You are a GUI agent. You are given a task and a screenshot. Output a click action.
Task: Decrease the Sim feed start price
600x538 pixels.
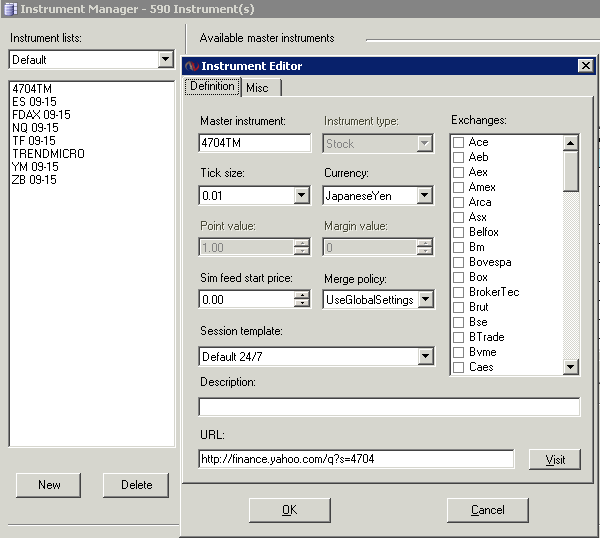pos(302,303)
